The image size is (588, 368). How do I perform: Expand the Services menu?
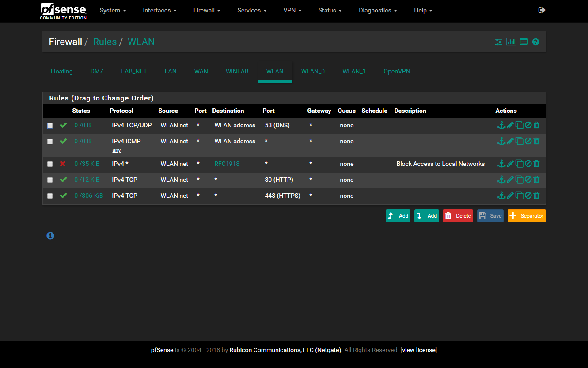[x=252, y=10]
